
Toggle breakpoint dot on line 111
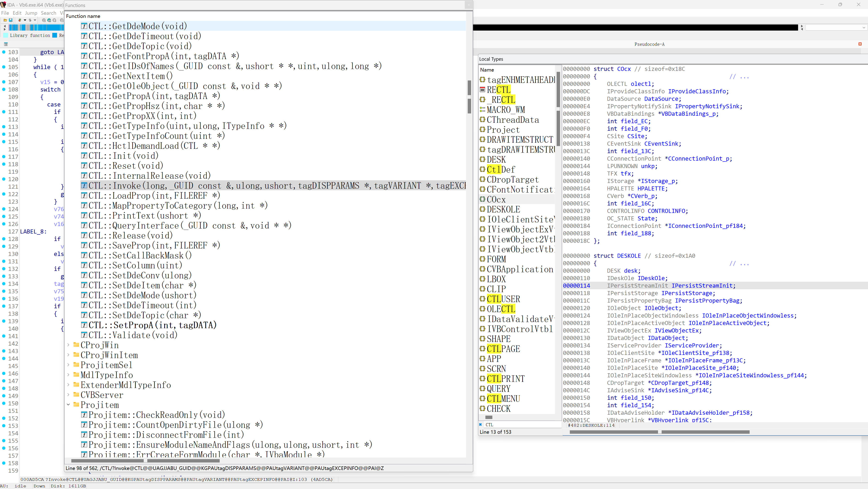pyautogui.click(x=4, y=112)
